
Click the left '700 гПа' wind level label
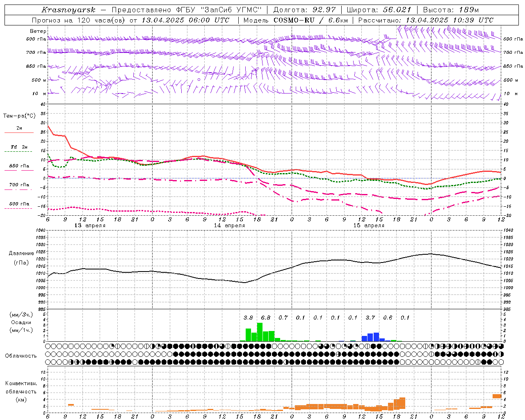coord(36,52)
